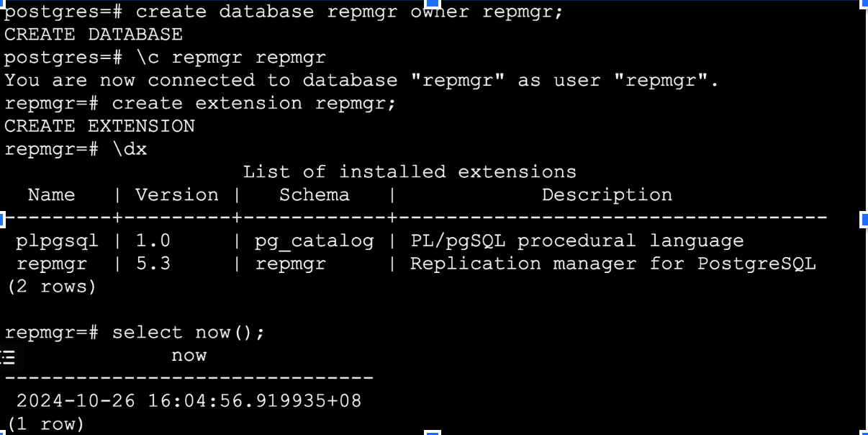
Task: Click the 2024-10-26 timestamp result
Action: coord(189,401)
